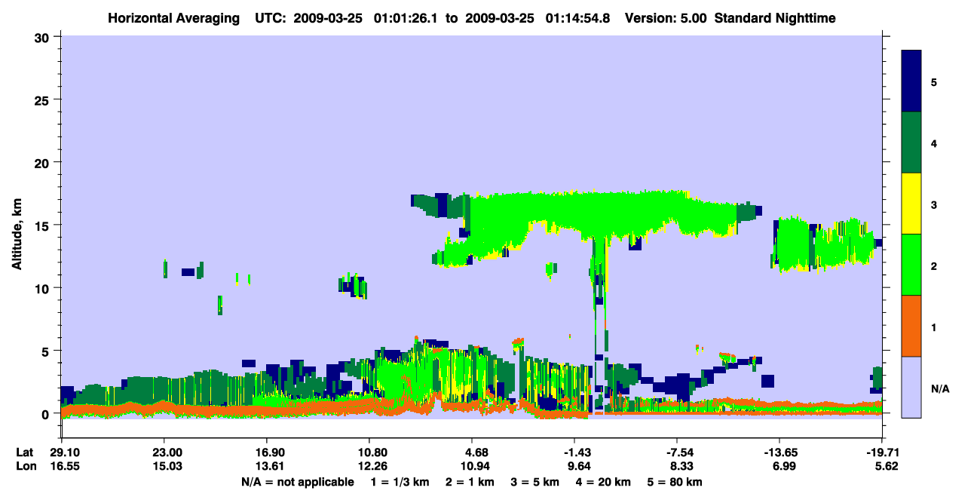Image resolution: width=980 pixels, height=503 pixels.
Task: Click the dark green color bar segment 4
Action: [911, 143]
